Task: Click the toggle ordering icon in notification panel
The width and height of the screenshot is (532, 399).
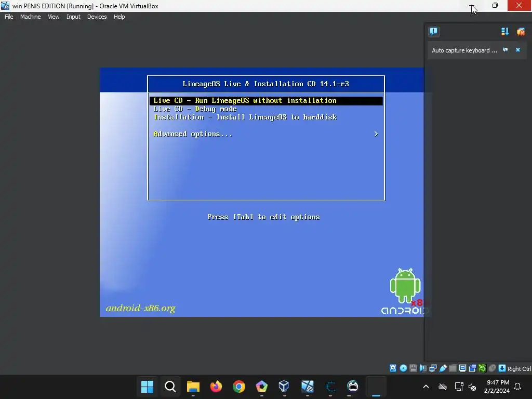Action: pyautogui.click(x=505, y=32)
